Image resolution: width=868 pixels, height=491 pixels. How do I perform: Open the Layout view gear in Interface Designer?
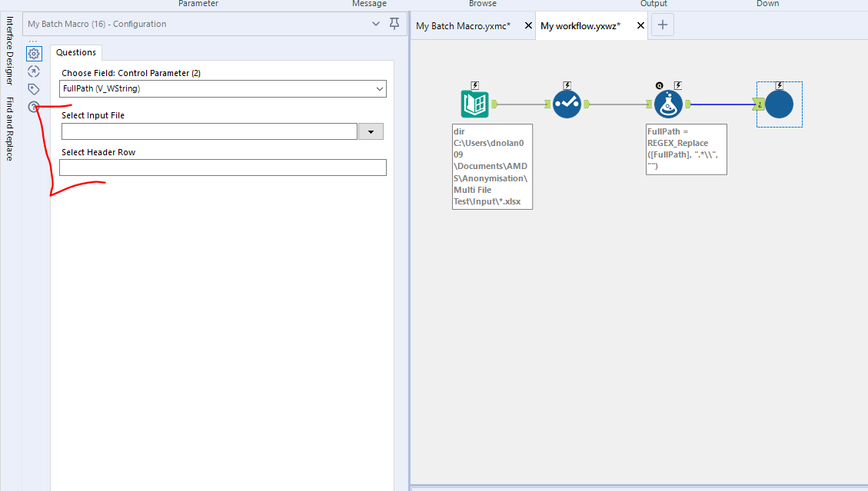[x=34, y=54]
